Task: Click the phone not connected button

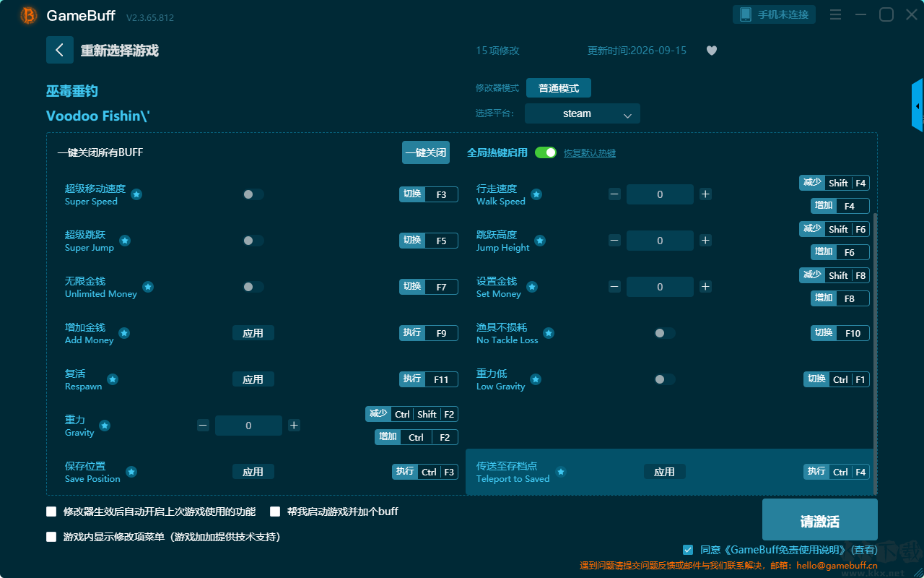Action: pyautogui.click(x=775, y=14)
